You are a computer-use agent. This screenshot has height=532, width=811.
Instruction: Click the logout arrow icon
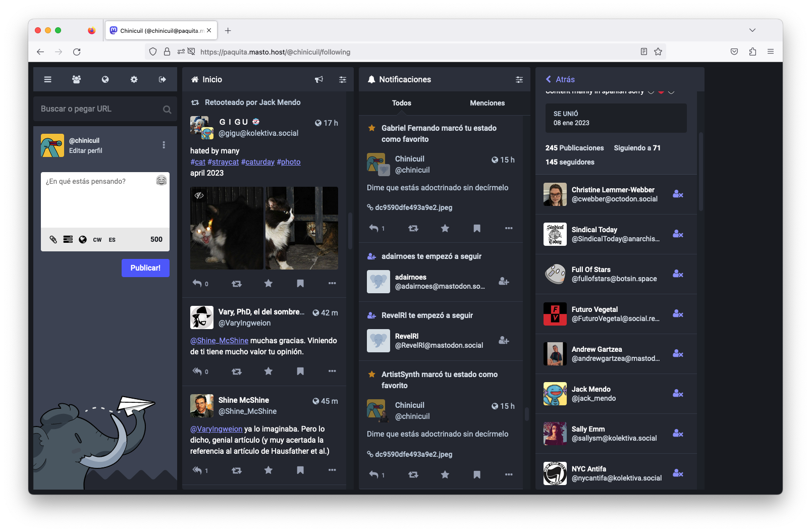(x=163, y=79)
